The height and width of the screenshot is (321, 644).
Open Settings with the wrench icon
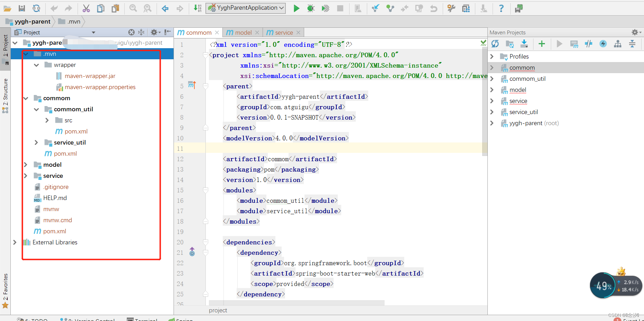451,8
